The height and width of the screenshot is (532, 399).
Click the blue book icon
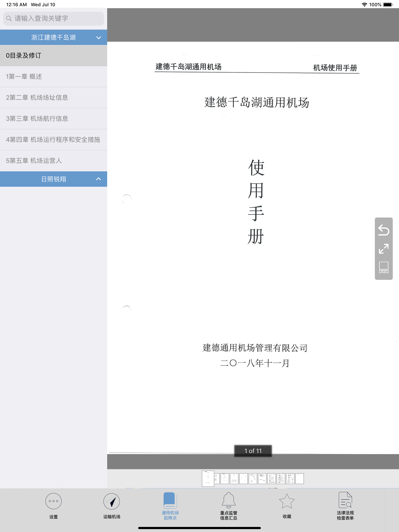point(170,500)
